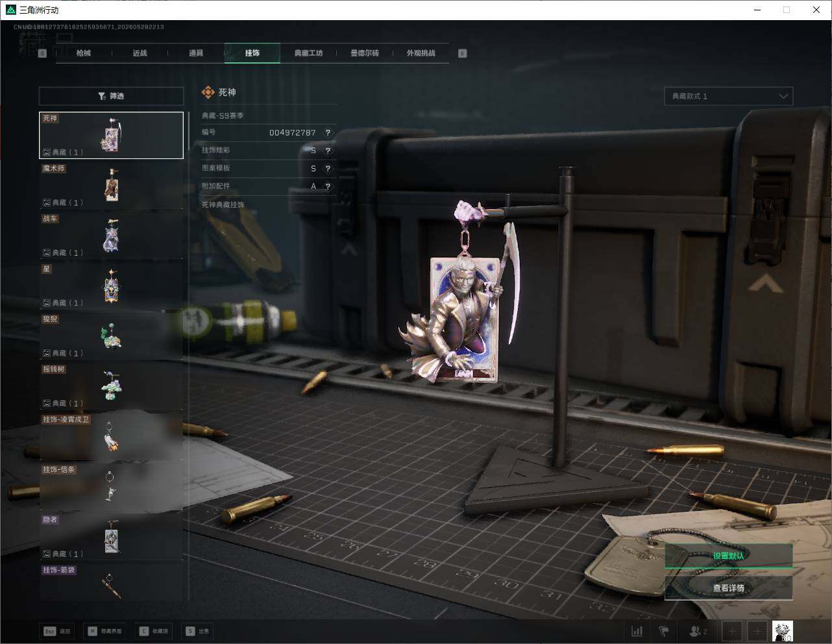This screenshot has height=644, width=832.
Task: Minimize the 三角洲行动 window
Action: coord(758,10)
